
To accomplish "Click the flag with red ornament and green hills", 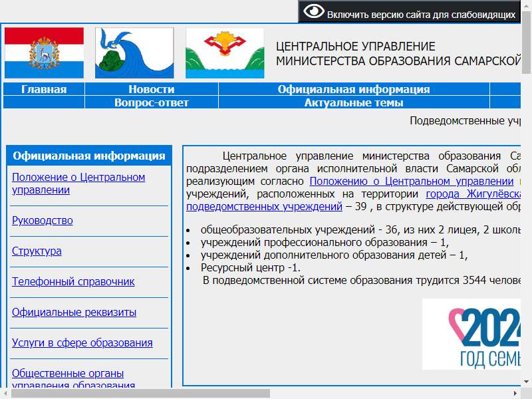I will [x=225, y=53].
